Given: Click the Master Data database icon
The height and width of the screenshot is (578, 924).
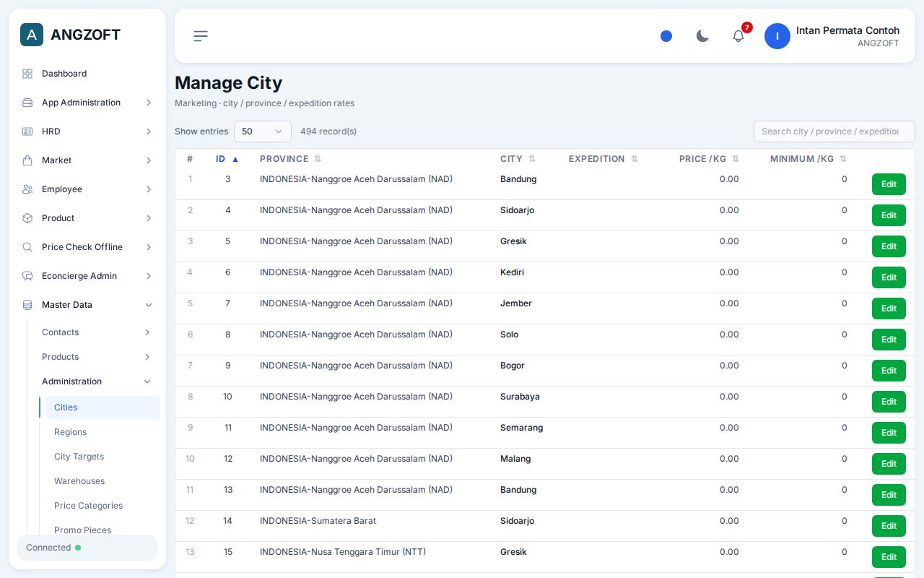Looking at the screenshot, I should click(27, 305).
